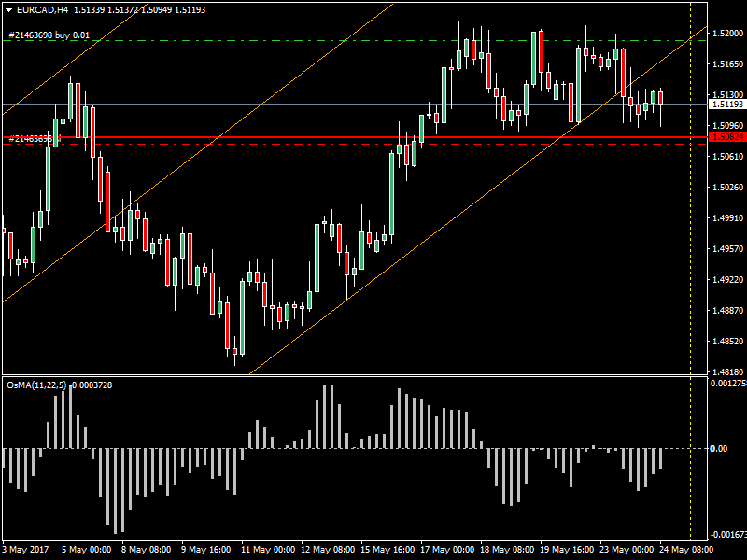The width and height of the screenshot is (747, 560).
Task: Click the 1.49910 price axis label
Action: coord(727,218)
